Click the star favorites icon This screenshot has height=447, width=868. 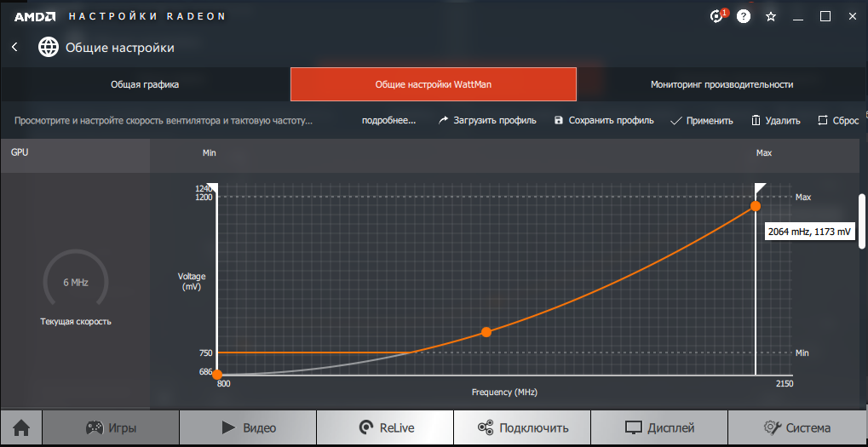771,16
